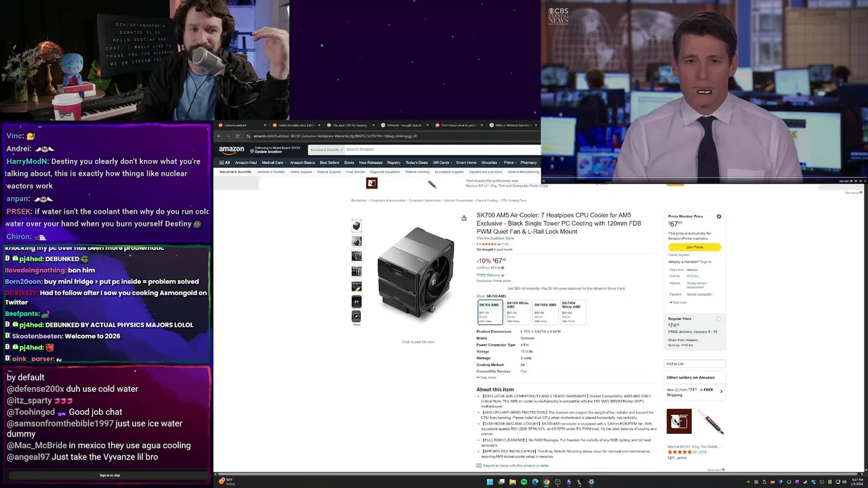Click the Amazon logo

click(231, 150)
